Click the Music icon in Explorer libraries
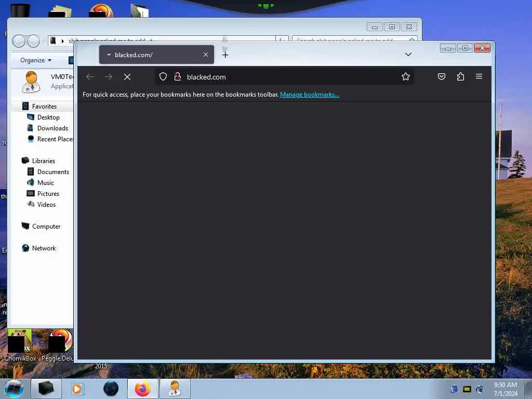This screenshot has height=399, width=532. click(31, 182)
